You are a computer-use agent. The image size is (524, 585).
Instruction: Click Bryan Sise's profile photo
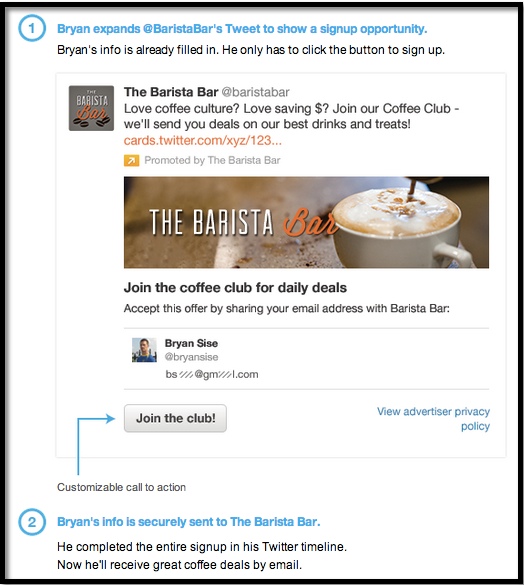click(144, 350)
